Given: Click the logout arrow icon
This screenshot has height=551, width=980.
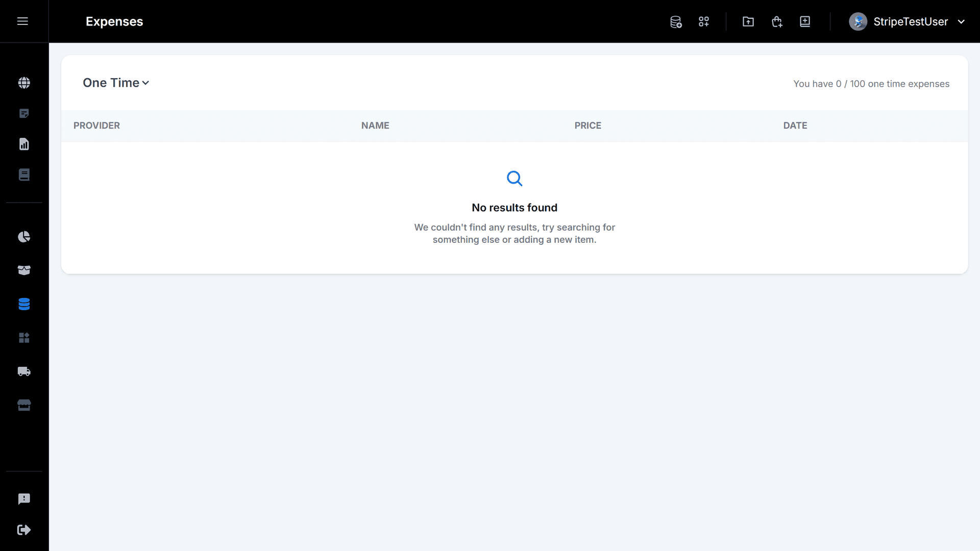Looking at the screenshot, I should tap(24, 530).
